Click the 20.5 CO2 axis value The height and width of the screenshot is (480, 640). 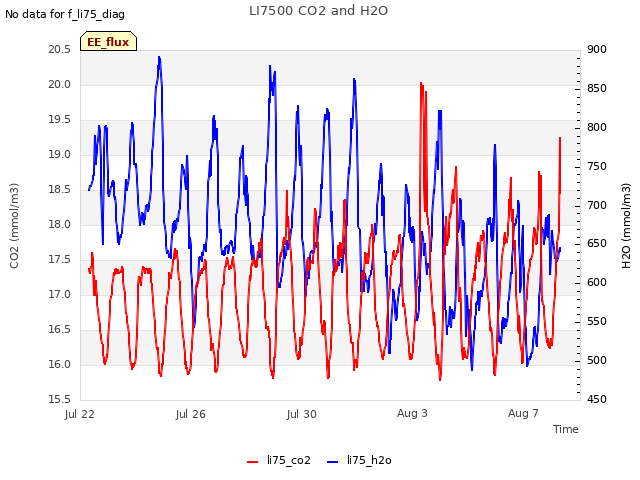coord(60,49)
